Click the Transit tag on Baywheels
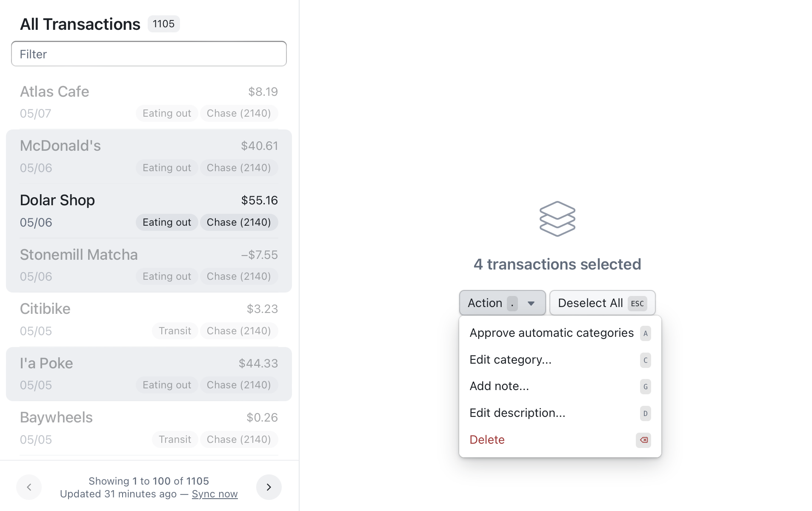812x511 pixels. [x=174, y=439]
